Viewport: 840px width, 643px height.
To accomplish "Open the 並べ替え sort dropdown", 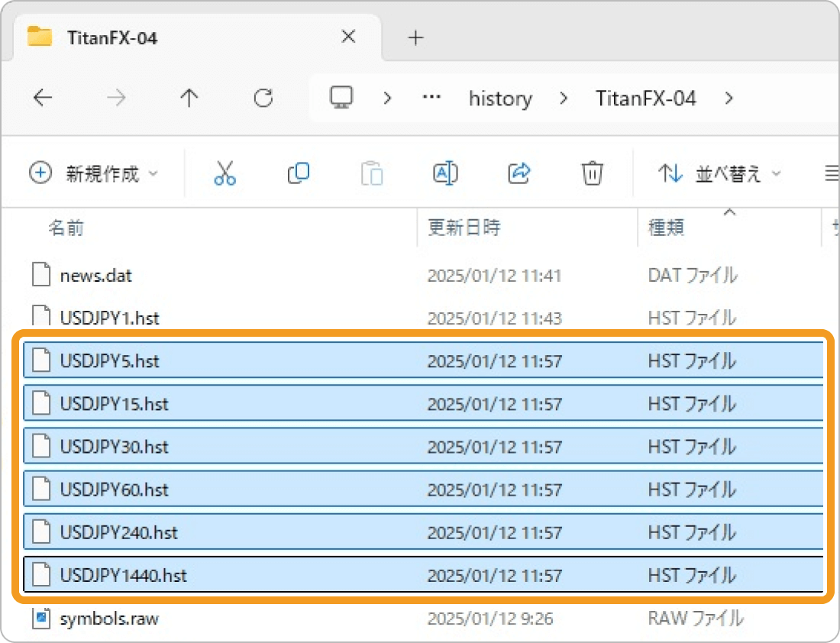I will click(x=719, y=173).
